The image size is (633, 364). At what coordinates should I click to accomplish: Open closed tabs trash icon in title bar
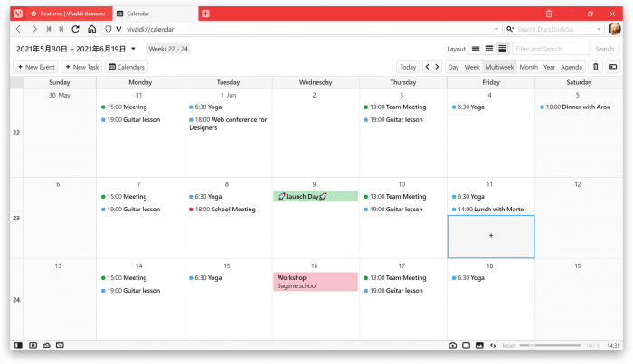coord(549,14)
